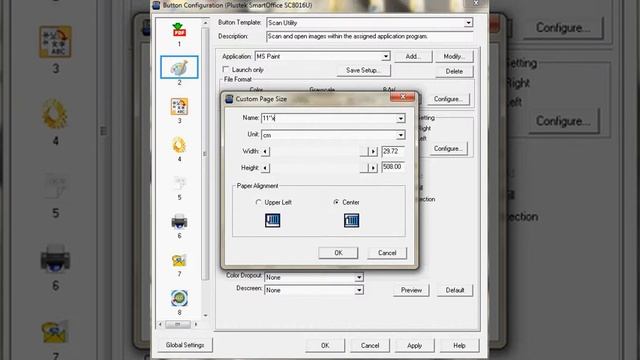The width and height of the screenshot is (640, 360).
Task: Click the Add... application button
Action: (413, 56)
